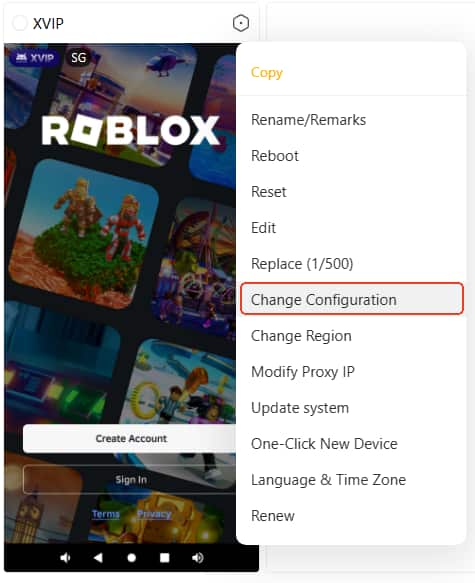Tap the square recent apps icon

point(164,558)
